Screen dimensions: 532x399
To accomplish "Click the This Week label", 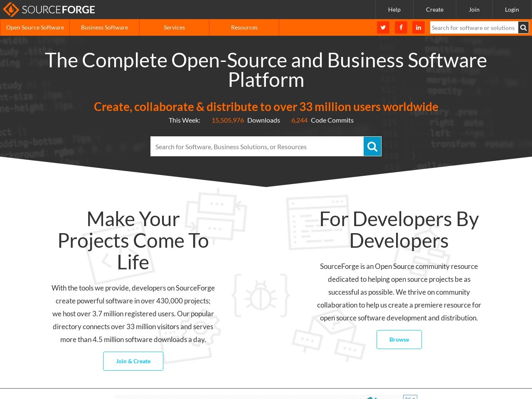I will pos(185,120).
